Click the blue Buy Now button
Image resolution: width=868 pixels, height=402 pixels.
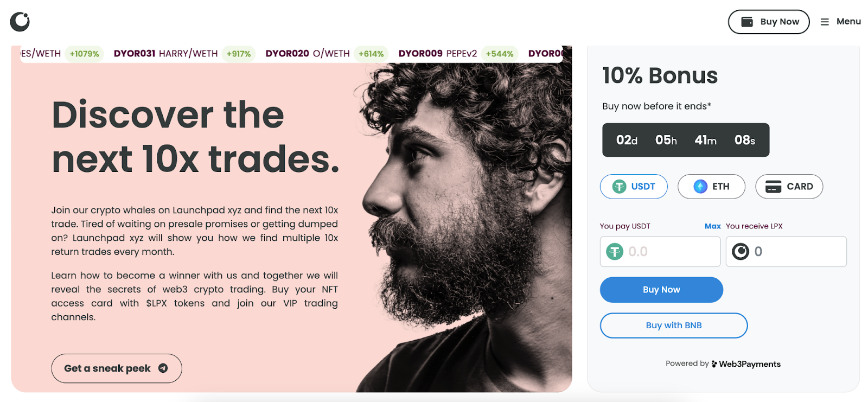(x=661, y=290)
